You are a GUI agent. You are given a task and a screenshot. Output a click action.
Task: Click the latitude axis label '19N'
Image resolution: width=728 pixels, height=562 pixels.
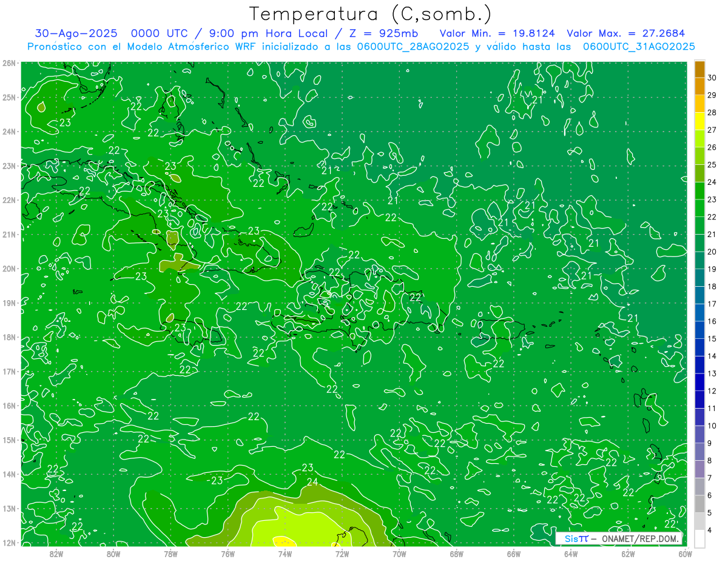(9, 303)
